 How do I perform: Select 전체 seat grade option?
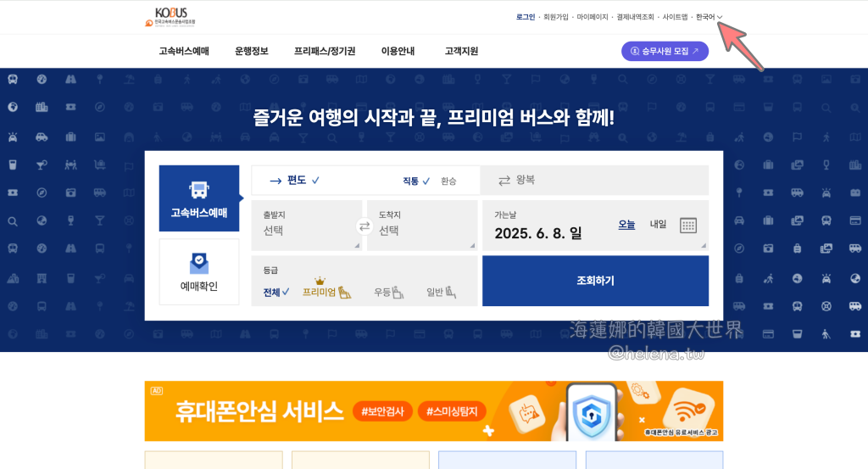(275, 293)
